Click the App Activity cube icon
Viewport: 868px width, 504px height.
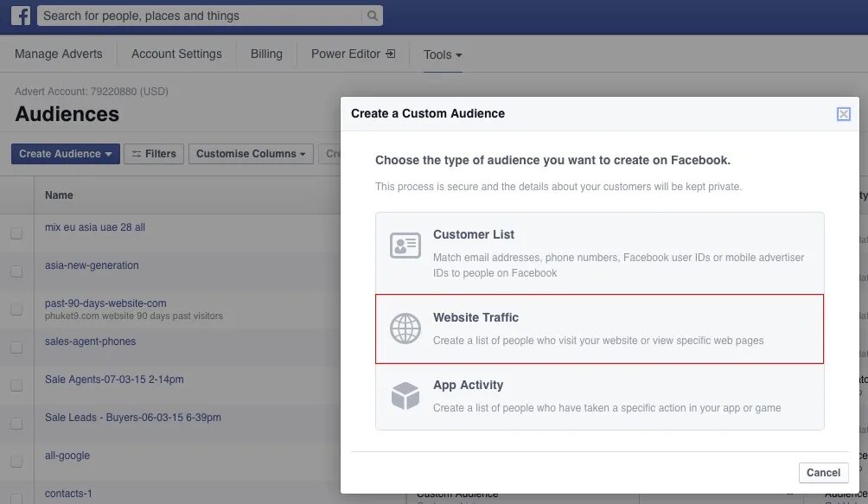click(x=405, y=396)
